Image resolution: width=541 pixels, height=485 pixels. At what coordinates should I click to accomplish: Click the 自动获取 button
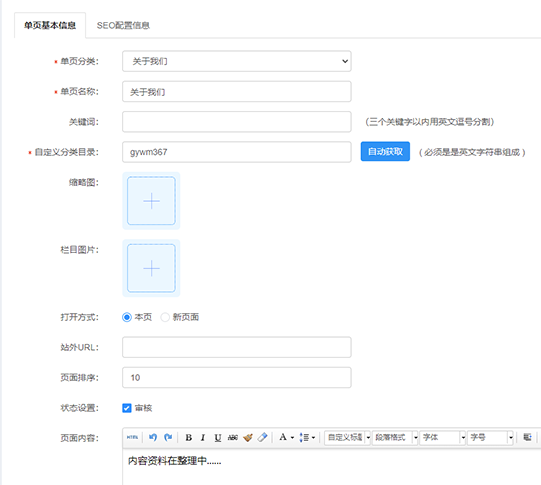pyautogui.click(x=385, y=151)
